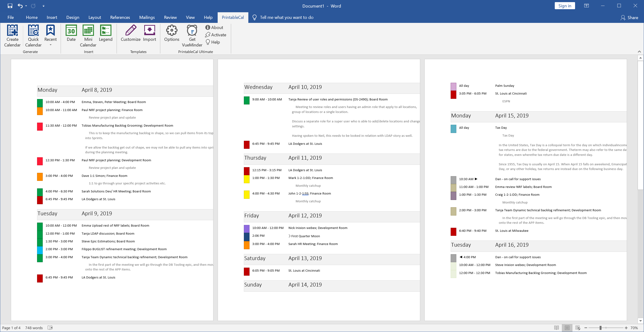
Task: Click the Create Calendar icon
Action: pyautogui.click(x=12, y=30)
